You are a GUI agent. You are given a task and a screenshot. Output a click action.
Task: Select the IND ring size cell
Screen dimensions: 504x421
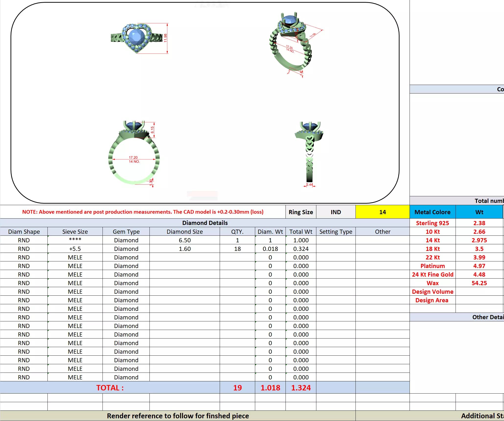336,212
